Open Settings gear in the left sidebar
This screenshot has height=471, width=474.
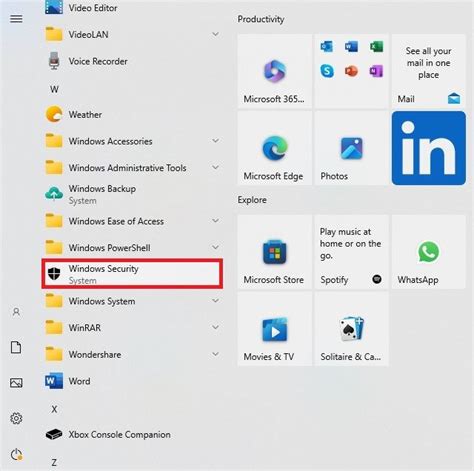click(x=16, y=418)
